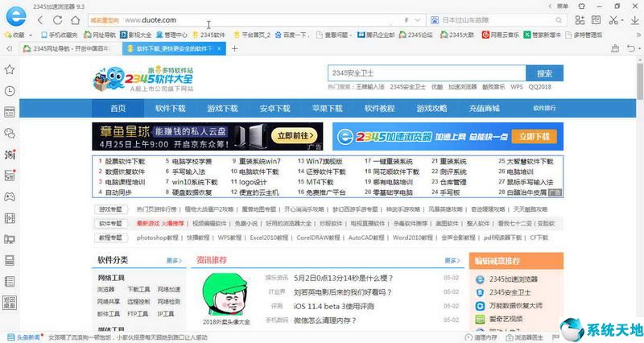Open a new tab with plus button
This screenshot has height=343, width=644.
tap(234, 48)
